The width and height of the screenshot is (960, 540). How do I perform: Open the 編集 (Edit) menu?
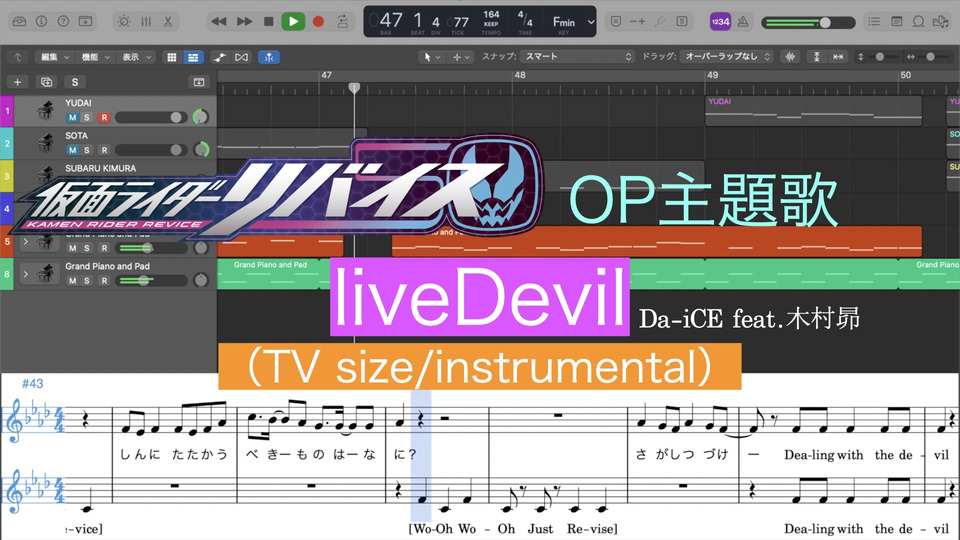54,57
